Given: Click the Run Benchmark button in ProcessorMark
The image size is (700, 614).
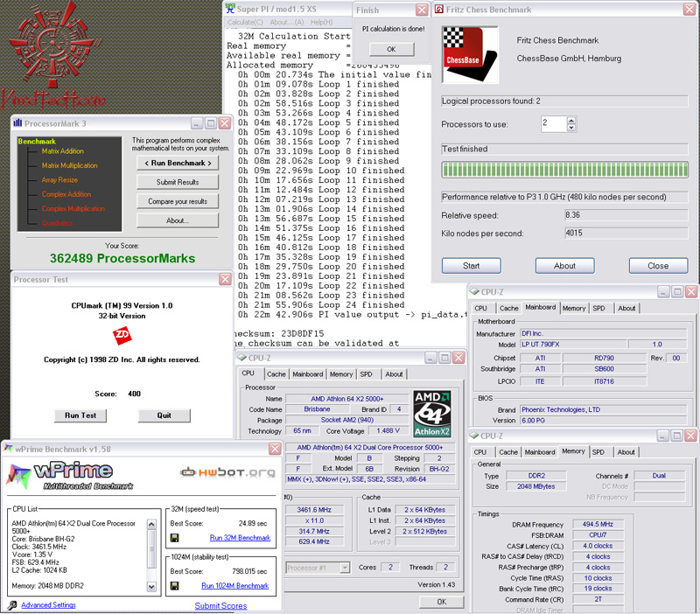Looking at the screenshot, I should (x=178, y=163).
